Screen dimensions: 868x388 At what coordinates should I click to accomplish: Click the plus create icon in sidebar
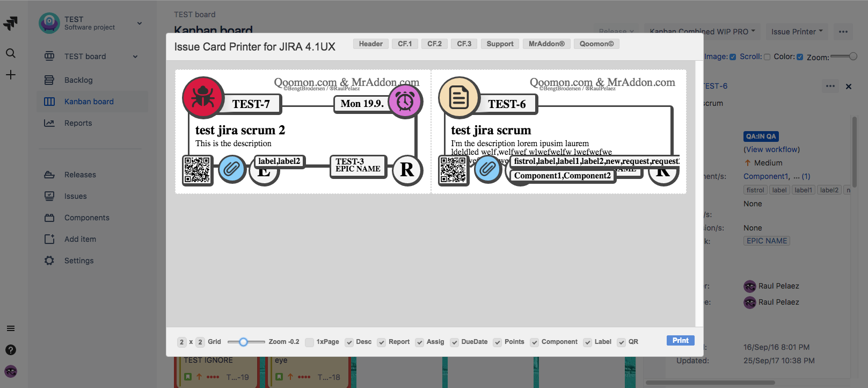pyautogui.click(x=11, y=75)
